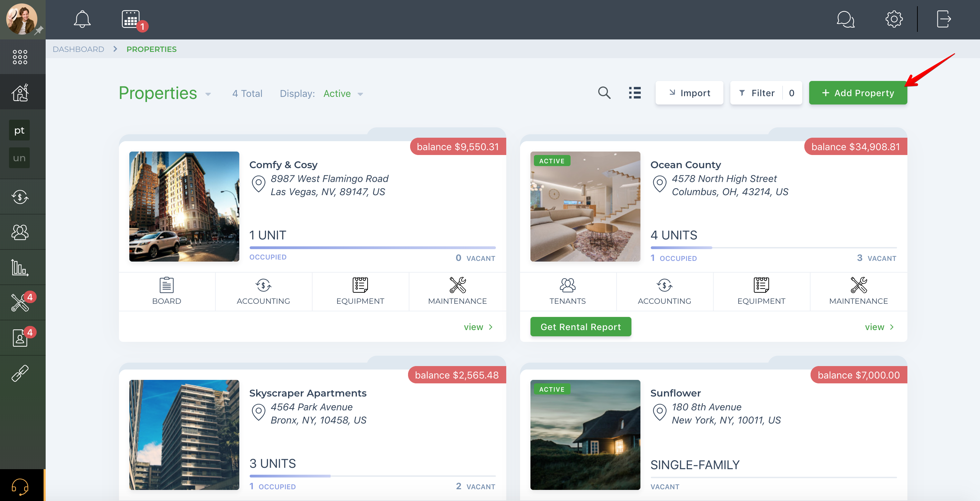Open Comfy & Cosy Board tab
Screen dimensions: 980x501
pyautogui.click(x=167, y=291)
